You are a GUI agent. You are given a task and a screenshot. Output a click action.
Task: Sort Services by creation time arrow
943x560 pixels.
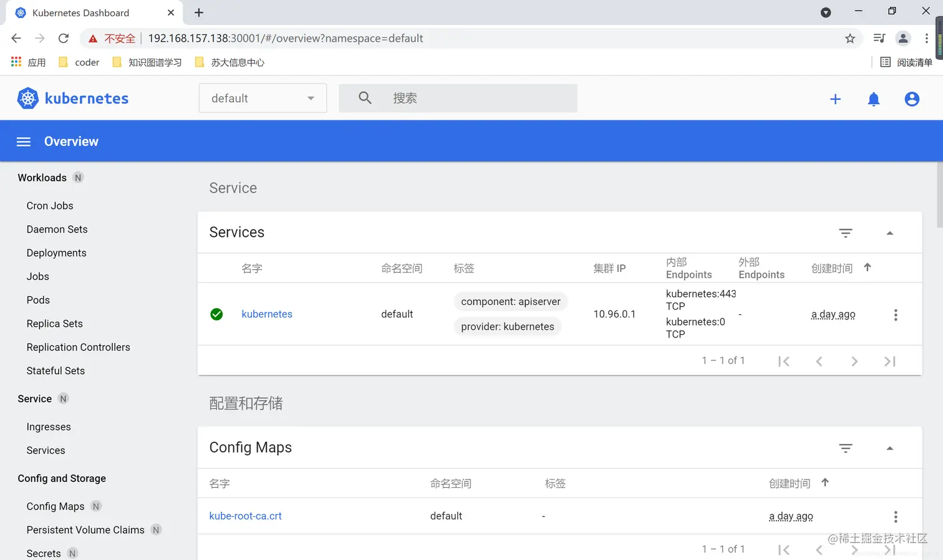pos(867,268)
